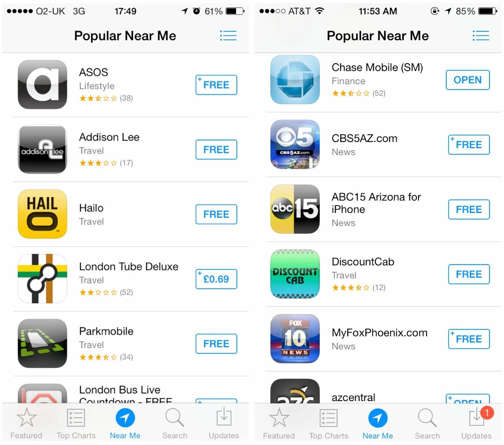This screenshot has height=445, width=504.
Task: Open list view icon on UK screen
Action: tap(228, 36)
